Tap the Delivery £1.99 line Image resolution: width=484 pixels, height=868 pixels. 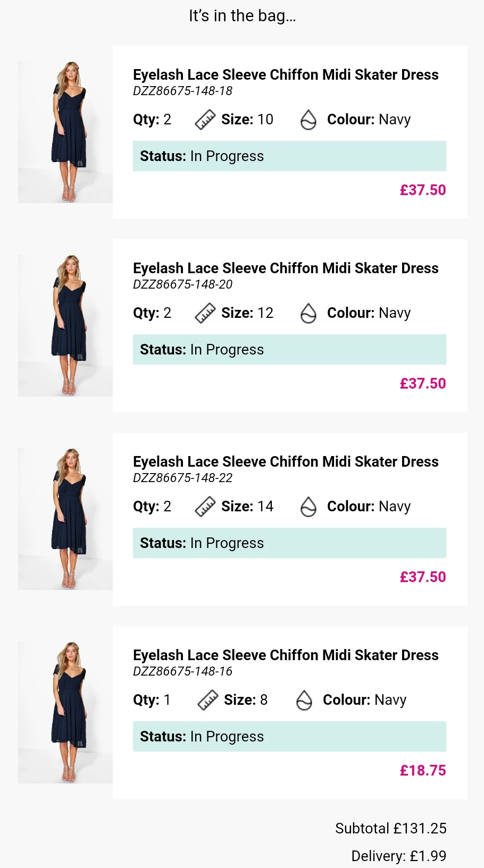coord(398,856)
